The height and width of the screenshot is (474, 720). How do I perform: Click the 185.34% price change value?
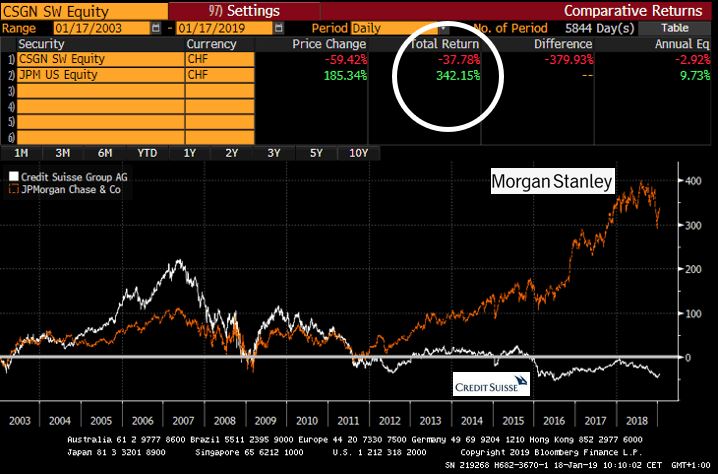(345, 75)
